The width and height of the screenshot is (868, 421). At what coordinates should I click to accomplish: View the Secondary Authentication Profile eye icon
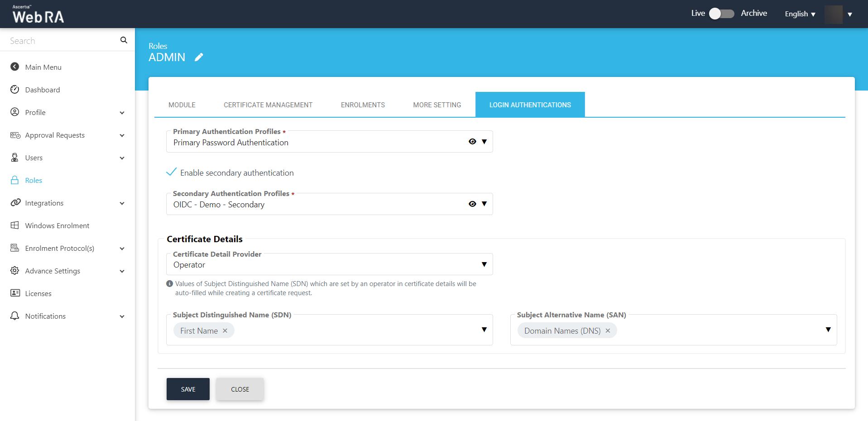click(472, 204)
